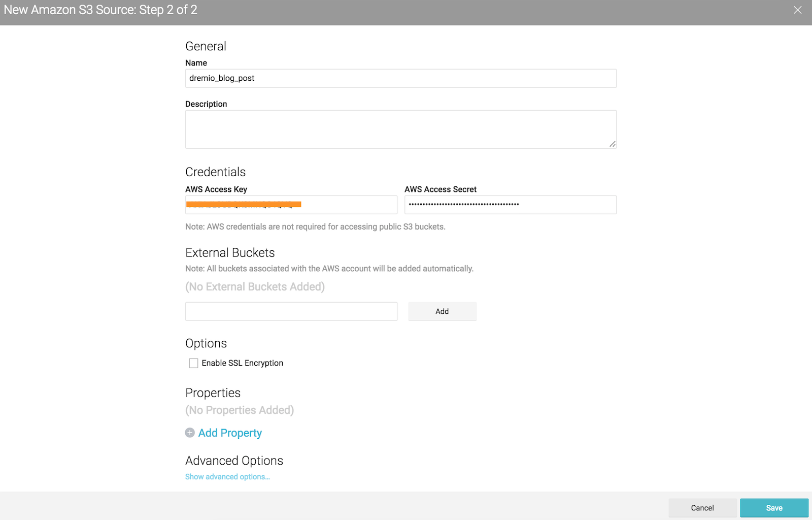Grab the Description box resize handle
Screen dimensions: 812x520
(x=613, y=144)
